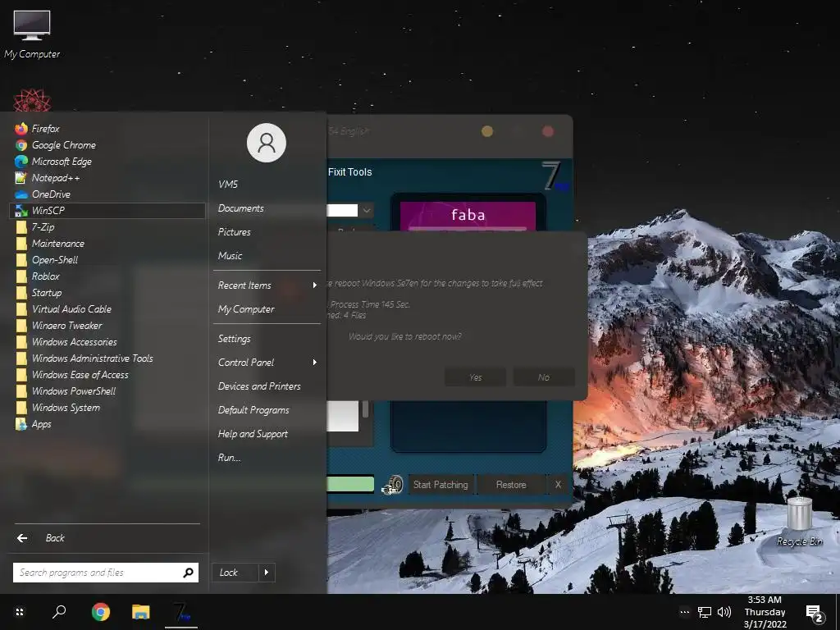Image resolution: width=840 pixels, height=630 pixels.
Task: Click the Start Patching button
Action: pyautogui.click(x=441, y=484)
